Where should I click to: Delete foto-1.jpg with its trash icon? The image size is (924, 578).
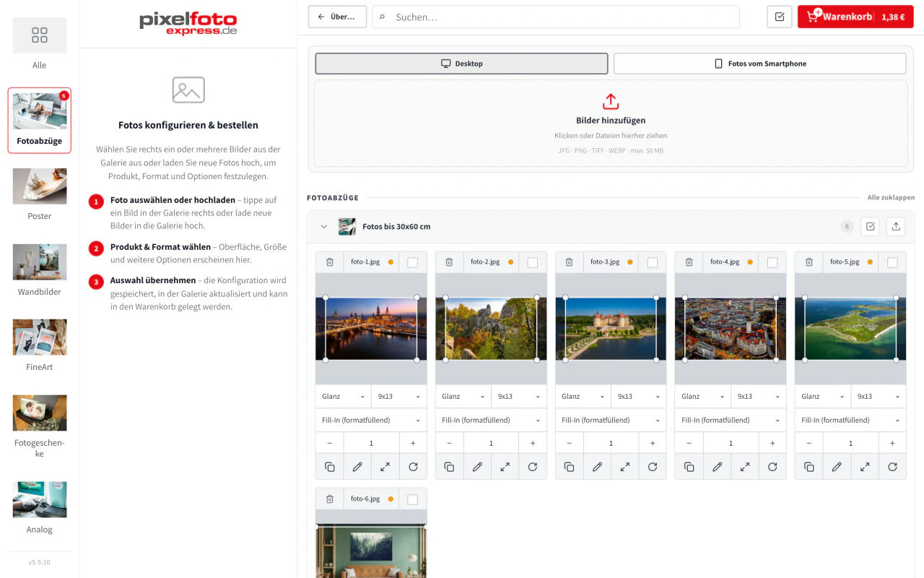329,262
